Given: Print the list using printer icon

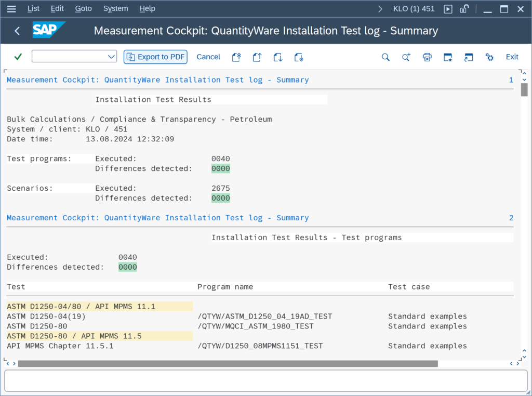Looking at the screenshot, I should 427,57.
